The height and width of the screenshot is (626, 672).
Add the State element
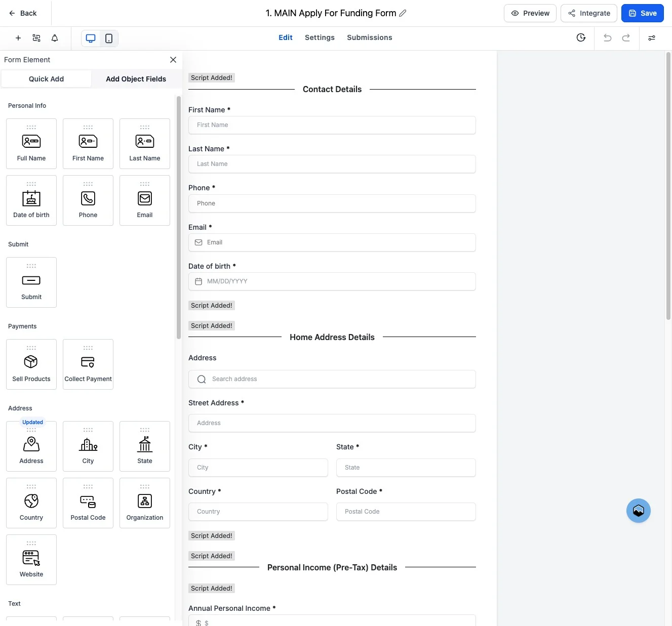point(145,446)
